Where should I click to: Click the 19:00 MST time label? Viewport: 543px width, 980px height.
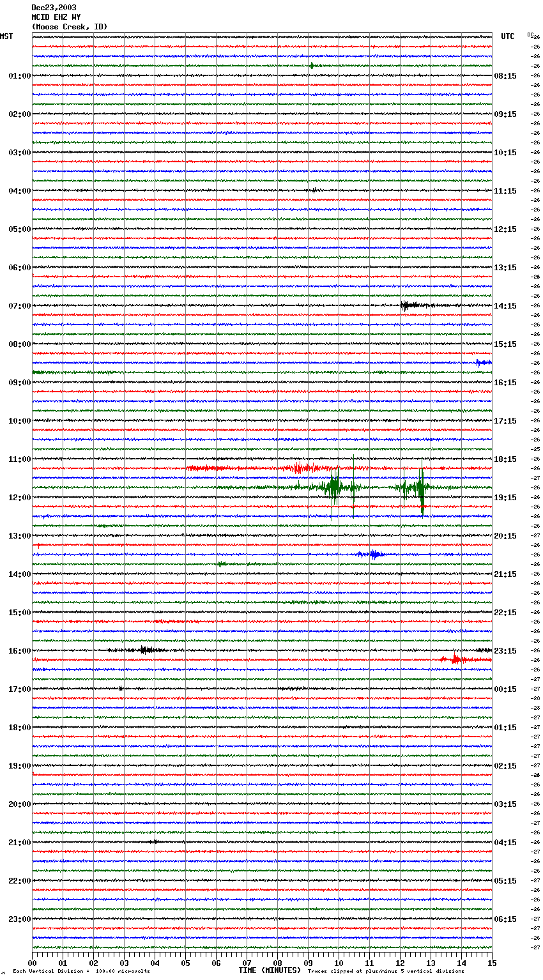tap(20, 766)
